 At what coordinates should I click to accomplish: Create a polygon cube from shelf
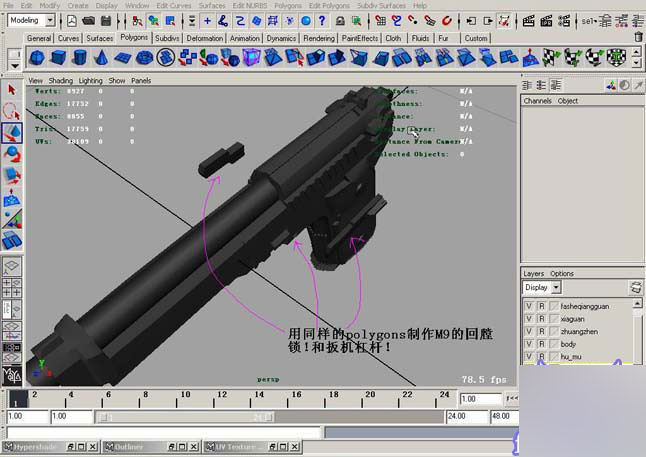58,58
